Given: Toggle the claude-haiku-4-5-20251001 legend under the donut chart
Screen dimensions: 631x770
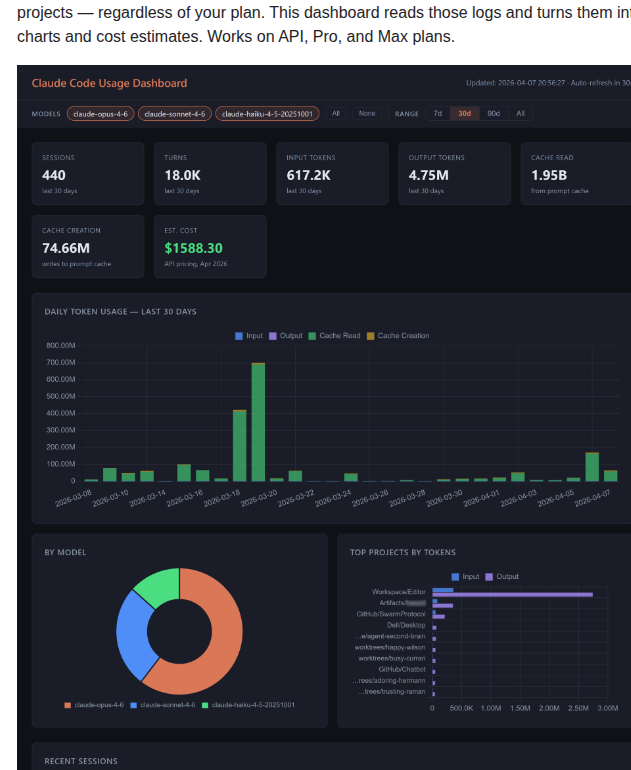Looking at the screenshot, I should (248, 705).
